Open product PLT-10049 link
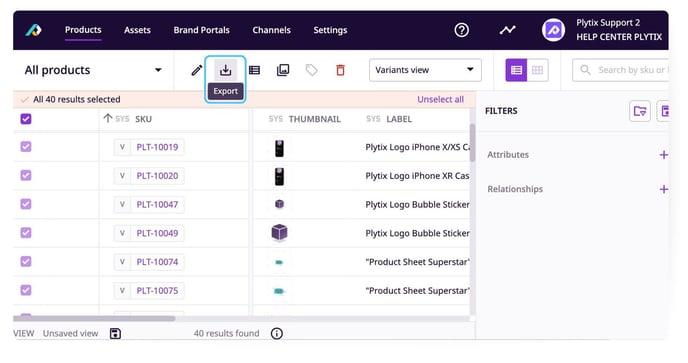 point(157,233)
